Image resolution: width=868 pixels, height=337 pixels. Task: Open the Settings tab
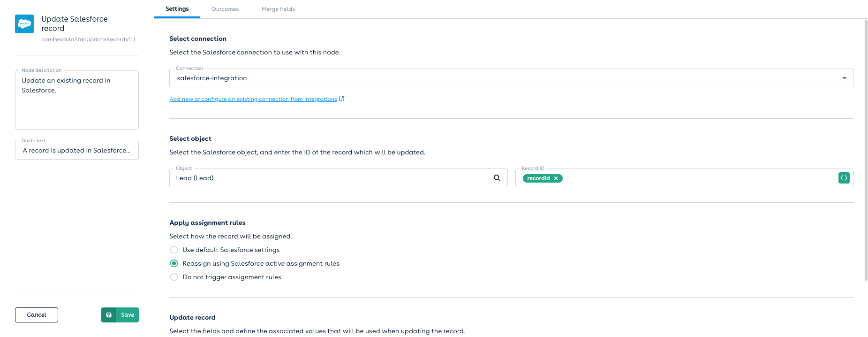177,9
